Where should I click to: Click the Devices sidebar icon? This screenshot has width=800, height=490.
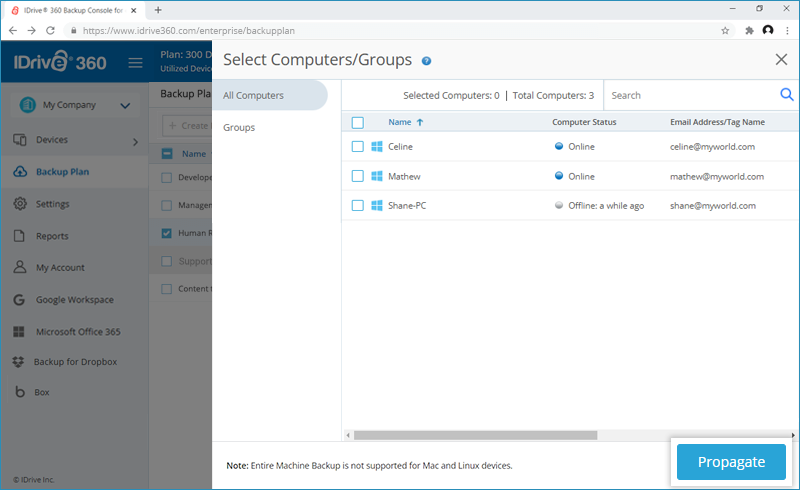pos(20,140)
